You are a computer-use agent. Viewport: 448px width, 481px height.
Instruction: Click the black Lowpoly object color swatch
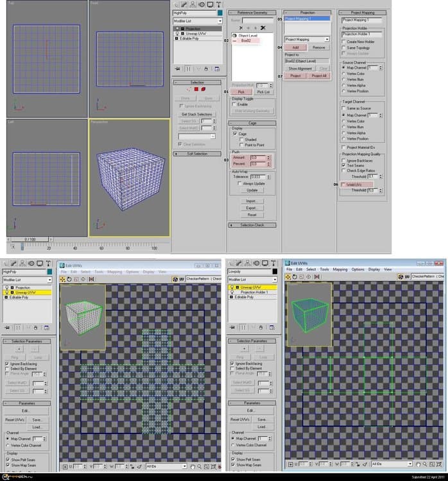point(275,271)
